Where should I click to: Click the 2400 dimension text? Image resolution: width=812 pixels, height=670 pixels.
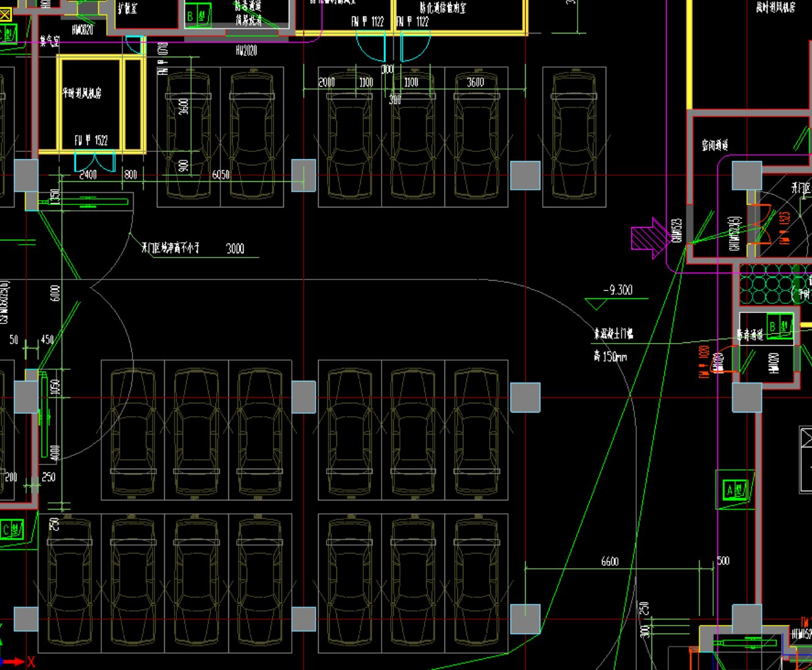[88, 175]
